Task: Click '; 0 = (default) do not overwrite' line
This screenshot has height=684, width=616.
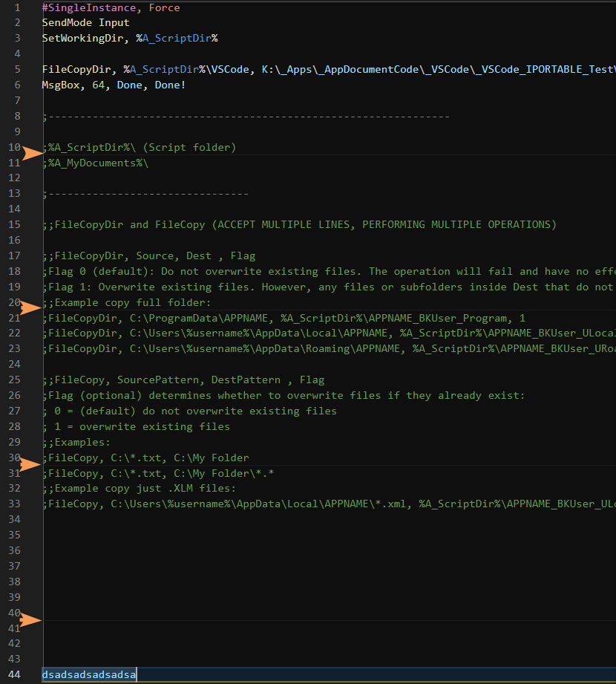Action: click(189, 411)
